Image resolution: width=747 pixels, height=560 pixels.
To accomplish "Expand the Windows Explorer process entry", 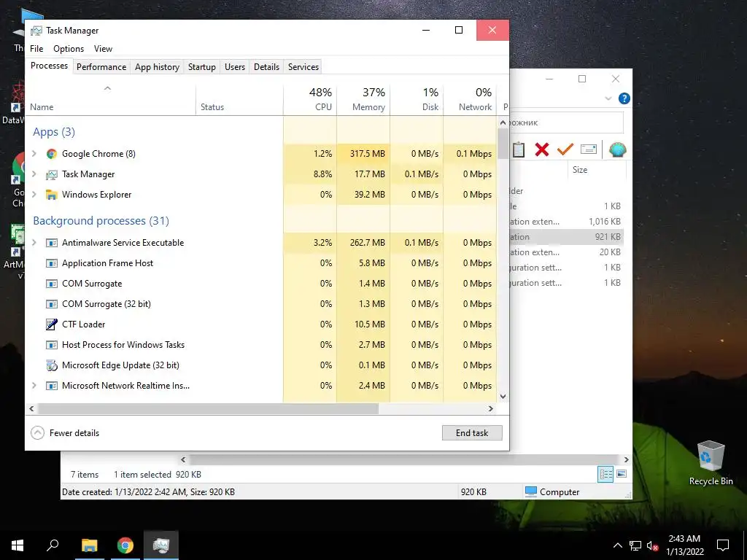I will [x=34, y=194].
